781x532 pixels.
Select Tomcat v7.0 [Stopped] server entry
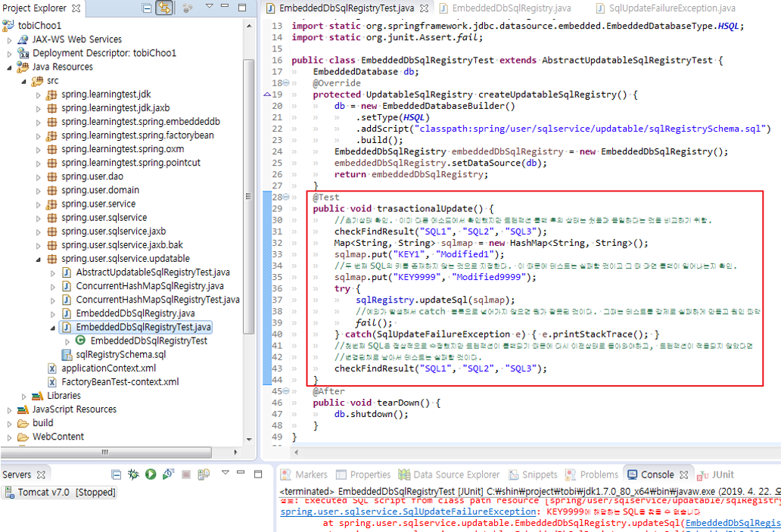pos(61,492)
